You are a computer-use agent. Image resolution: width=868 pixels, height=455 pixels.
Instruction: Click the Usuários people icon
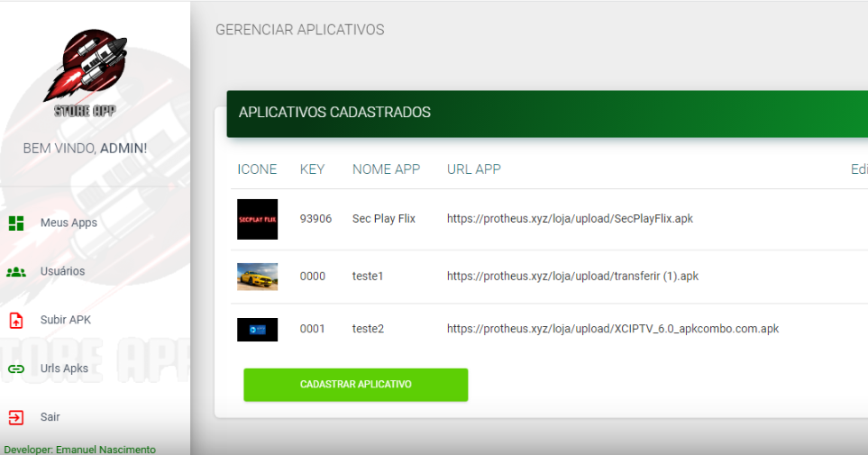pos(16,272)
